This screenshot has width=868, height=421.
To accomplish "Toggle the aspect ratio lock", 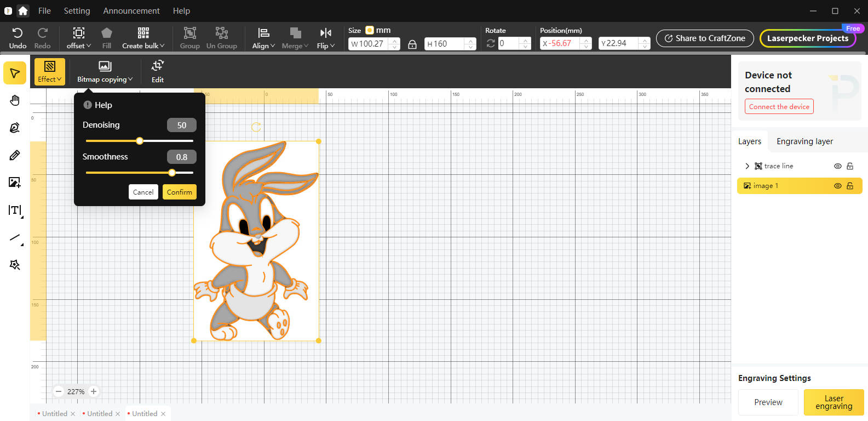I will pos(412,44).
